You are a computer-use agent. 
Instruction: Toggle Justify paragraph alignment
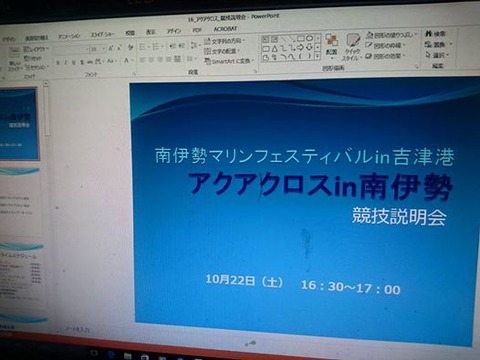pos(168,60)
